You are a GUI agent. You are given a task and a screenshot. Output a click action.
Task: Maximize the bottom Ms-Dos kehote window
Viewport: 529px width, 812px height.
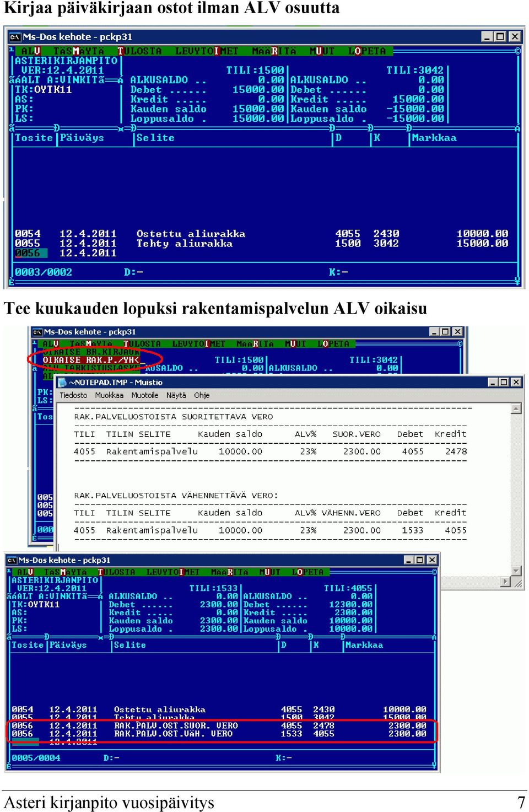[x=420, y=560]
